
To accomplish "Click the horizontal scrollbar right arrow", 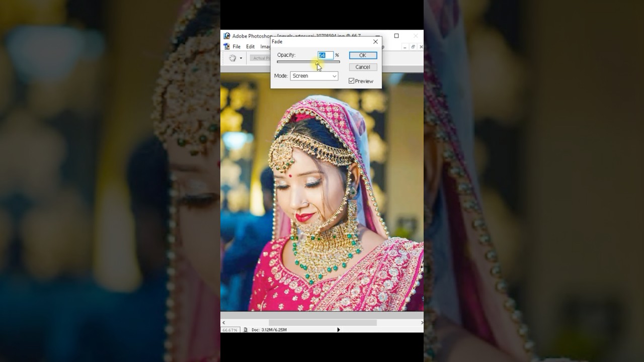I will tap(422, 323).
